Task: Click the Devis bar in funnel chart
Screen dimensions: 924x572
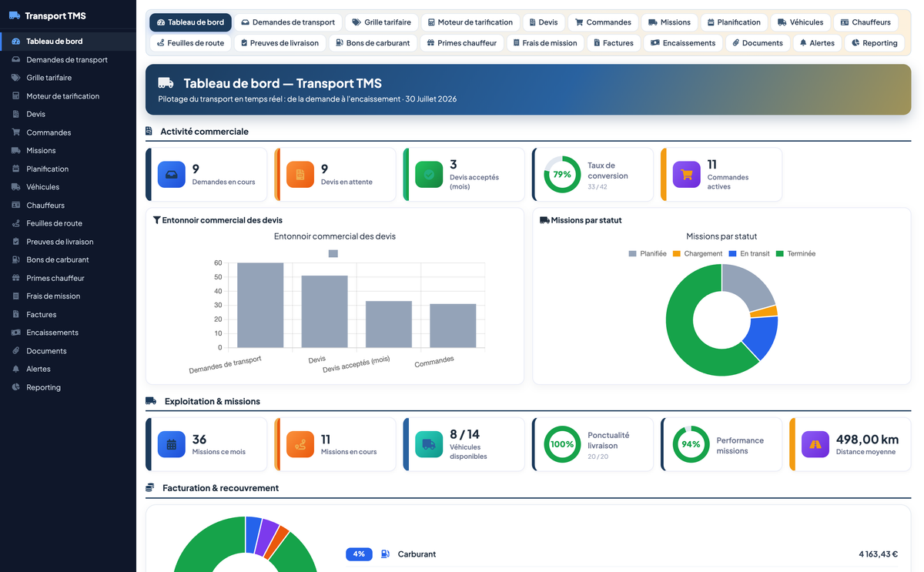Action: (324, 312)
